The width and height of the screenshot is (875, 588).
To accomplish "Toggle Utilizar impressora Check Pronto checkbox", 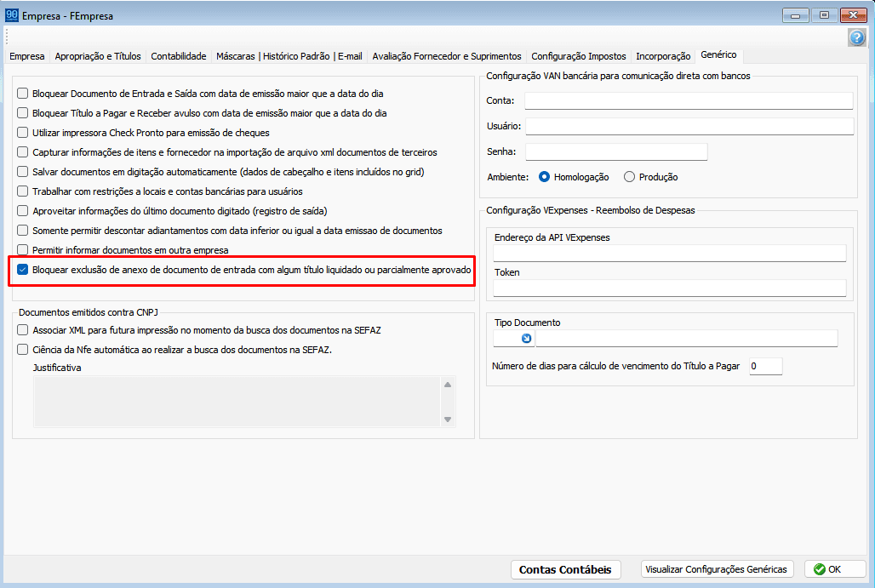I will [22, 132].
